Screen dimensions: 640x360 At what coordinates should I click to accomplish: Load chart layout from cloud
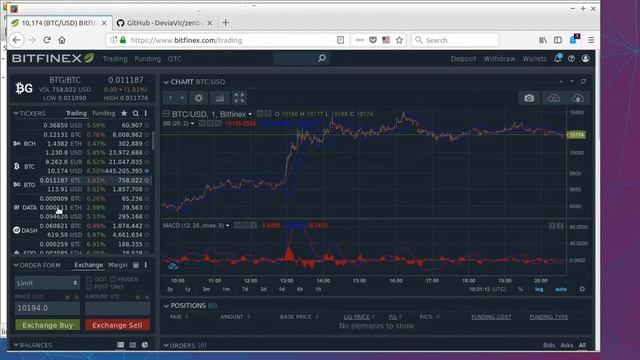(x=554, y=98)
